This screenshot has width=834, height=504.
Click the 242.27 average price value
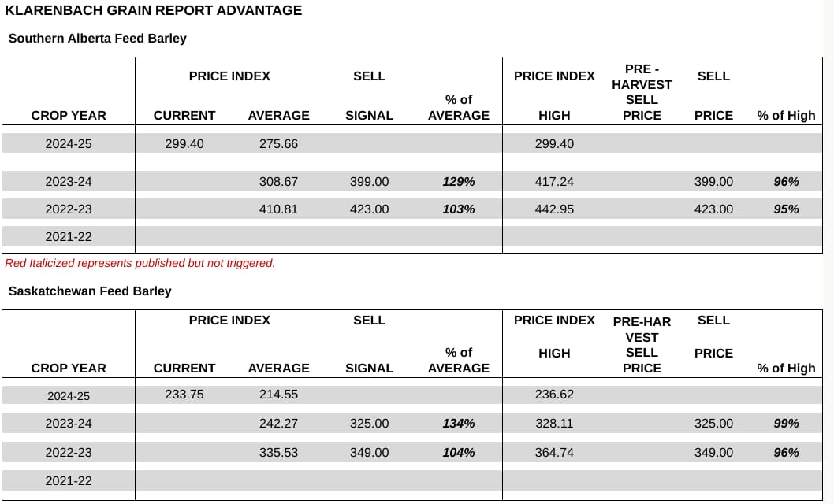[x=278, y=424]
